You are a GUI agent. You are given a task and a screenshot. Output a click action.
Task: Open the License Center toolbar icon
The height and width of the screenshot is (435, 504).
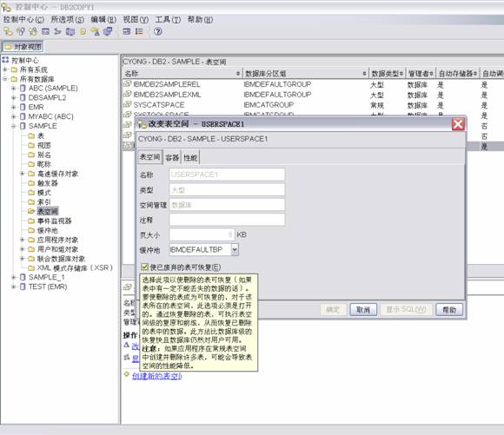coord(95,31)
